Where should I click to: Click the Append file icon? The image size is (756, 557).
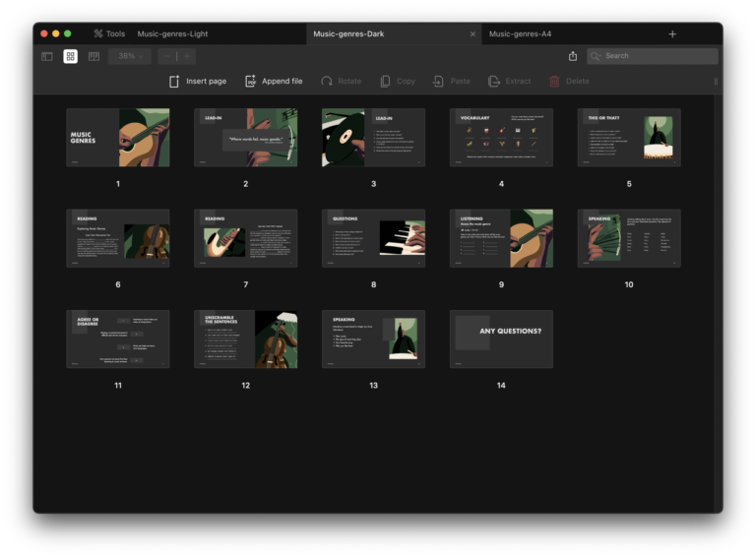point(250,81)
